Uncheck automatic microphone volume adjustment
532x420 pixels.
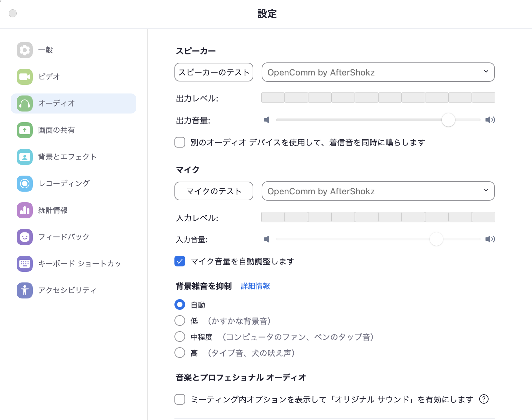(180, 261)
